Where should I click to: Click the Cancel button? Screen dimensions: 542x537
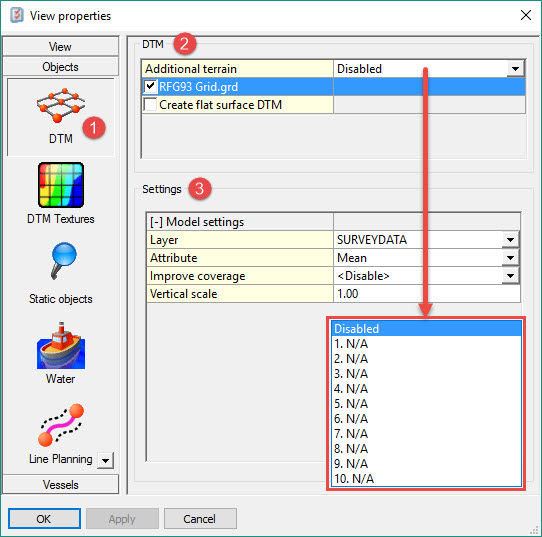pos(200,518)
